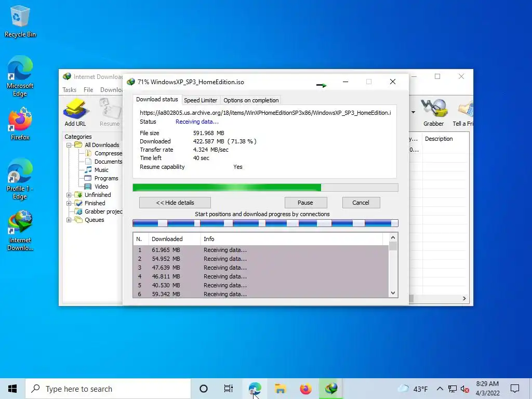Pause the download
Viewport: 532px width, 399px height.
point(305,203)
